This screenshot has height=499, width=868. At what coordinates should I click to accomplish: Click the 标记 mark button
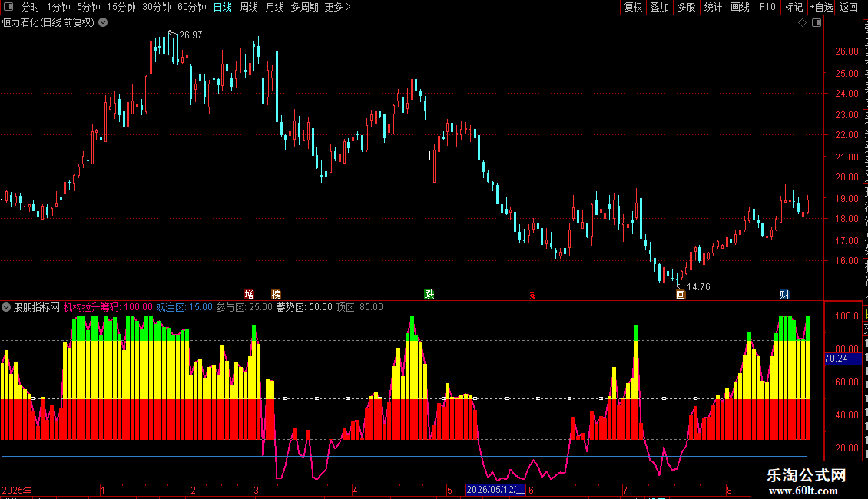click(x=793, y=7)
